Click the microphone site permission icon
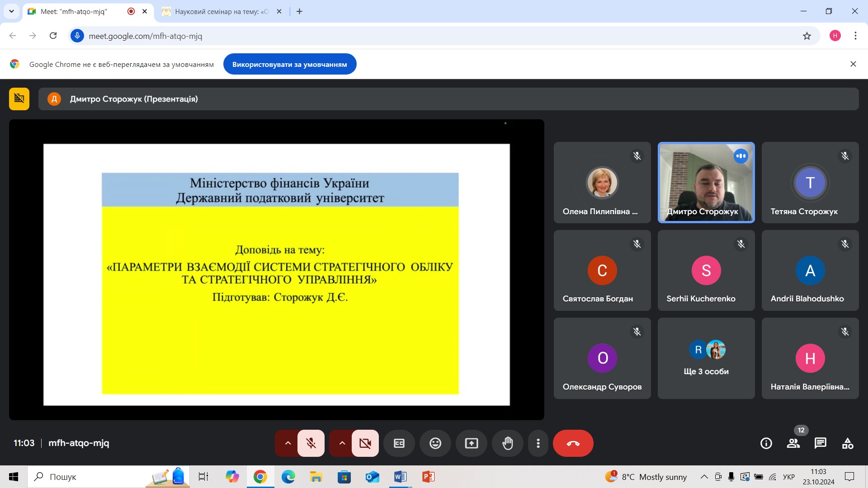The height and width of the screenshot is (488, 868). 77,36
